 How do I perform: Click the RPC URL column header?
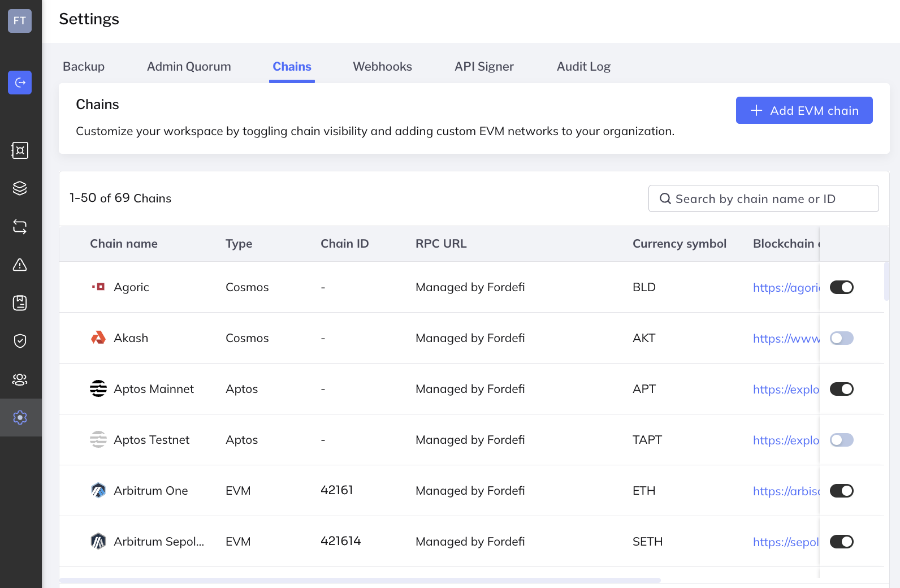[x=441, y=244]
